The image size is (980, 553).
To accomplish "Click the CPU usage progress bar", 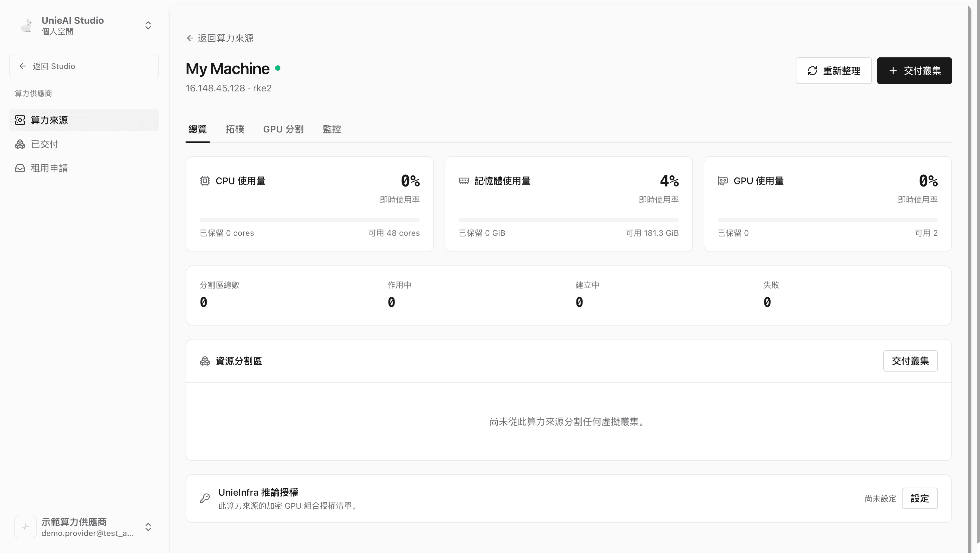I will coord(310,220).
